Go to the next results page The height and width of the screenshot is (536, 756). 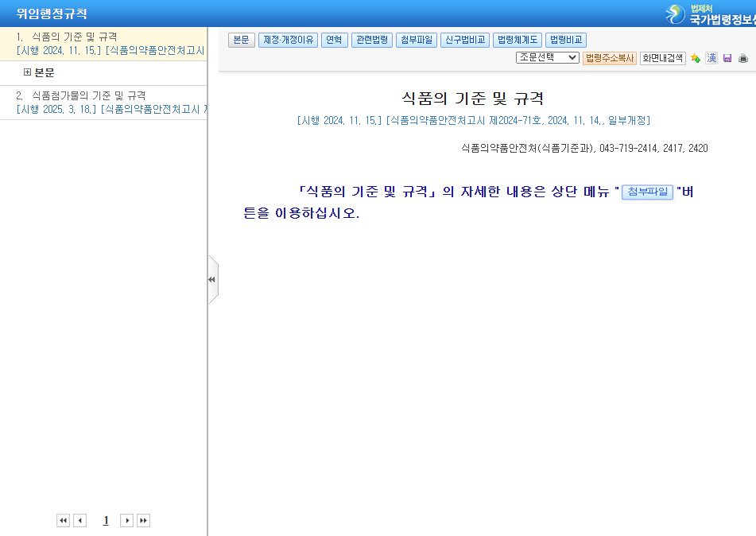pos(126,520)
